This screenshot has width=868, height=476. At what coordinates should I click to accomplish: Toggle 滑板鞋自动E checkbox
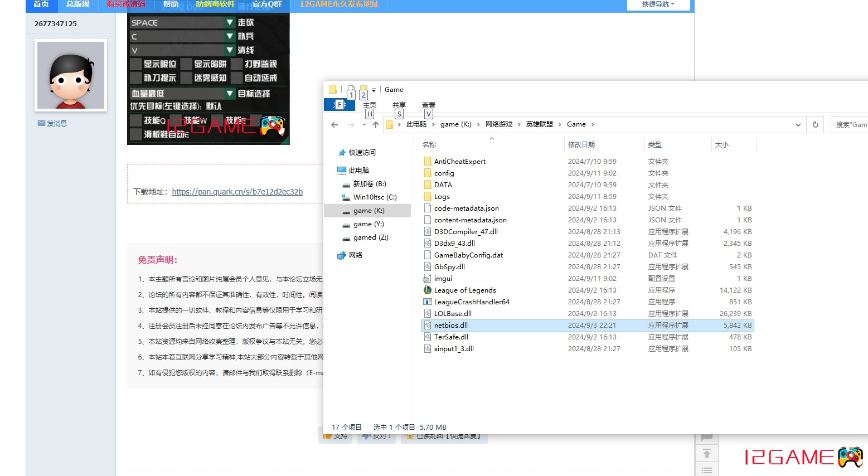point(136,134)
